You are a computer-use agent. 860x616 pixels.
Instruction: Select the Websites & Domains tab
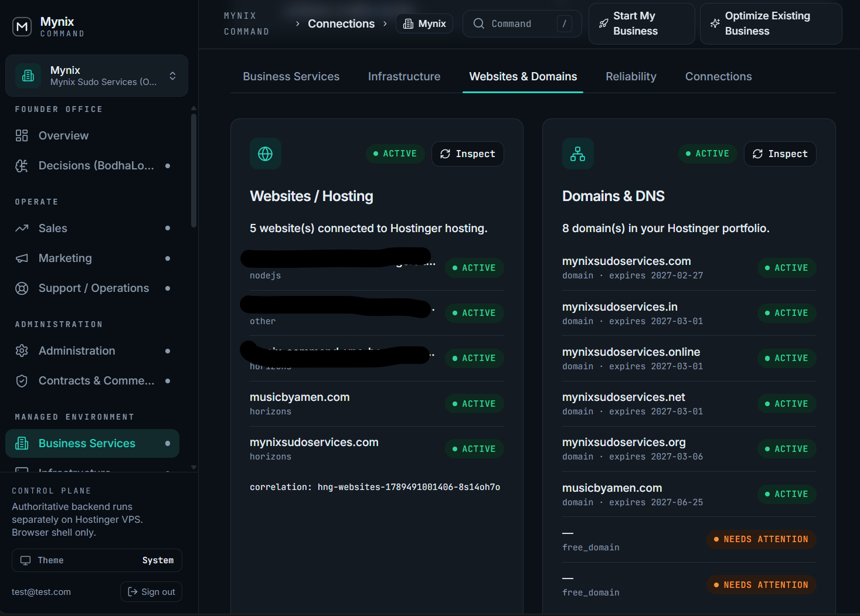coord(523,76)
